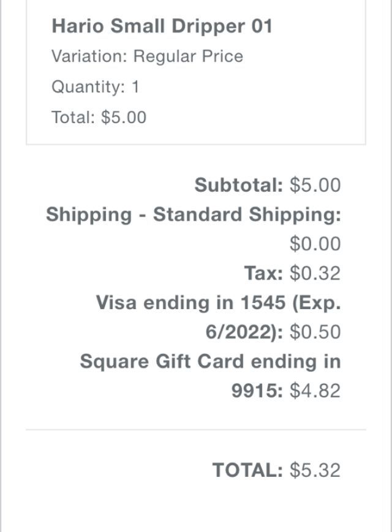Click the divider line above TOTAL
Image resolution: width=392 pixels, height=532 pixels.
(x=196, y=430)
